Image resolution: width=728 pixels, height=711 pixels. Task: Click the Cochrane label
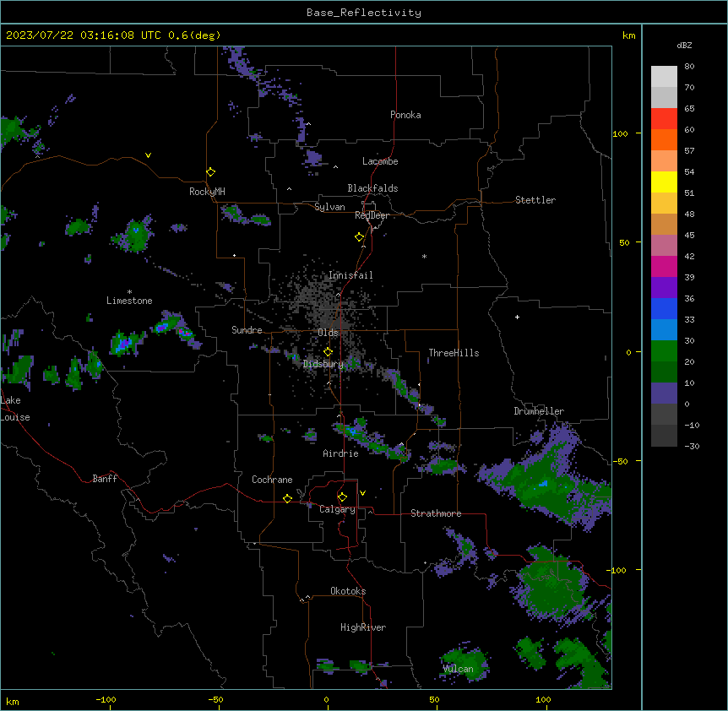(x=272, y=480)
